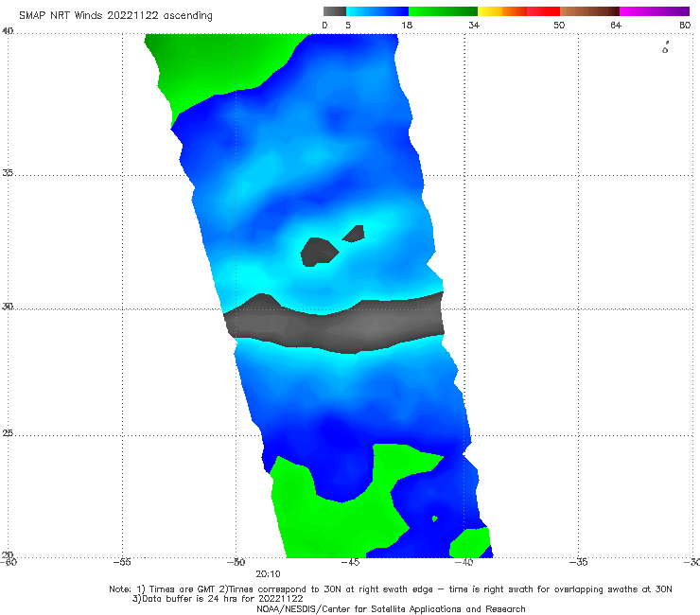
Task: Pick the yellow segment of the color bar
Action: pyautogui.click(x=490, y=11)
